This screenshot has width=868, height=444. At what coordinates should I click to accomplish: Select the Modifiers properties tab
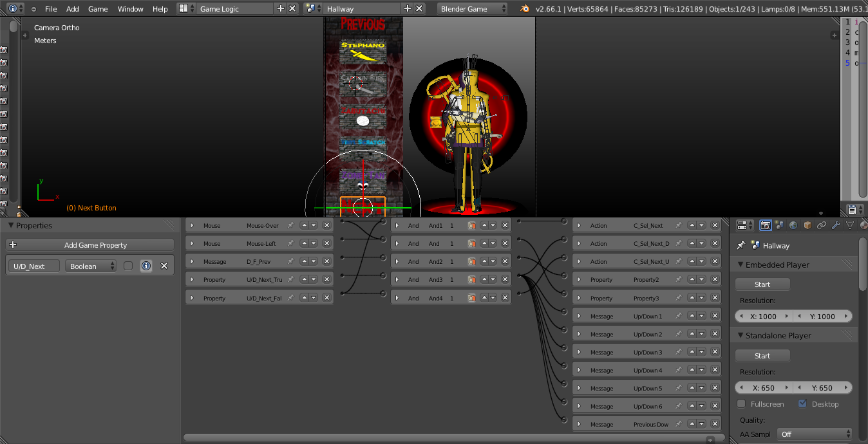836,225
